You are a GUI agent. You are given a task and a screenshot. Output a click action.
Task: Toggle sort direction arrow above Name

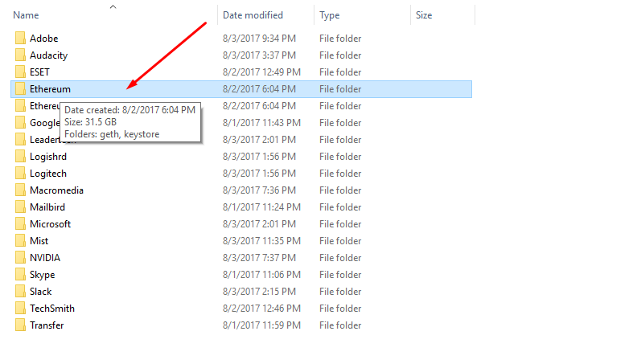113,6
